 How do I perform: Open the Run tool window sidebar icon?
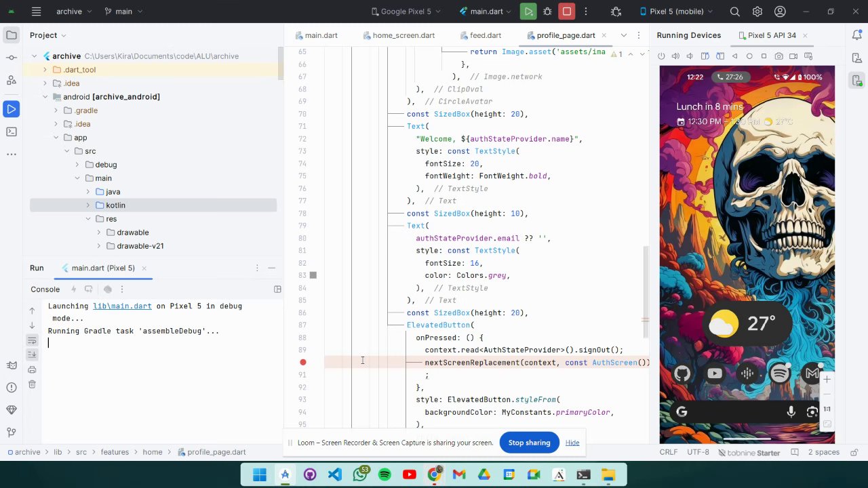[11, 108]
